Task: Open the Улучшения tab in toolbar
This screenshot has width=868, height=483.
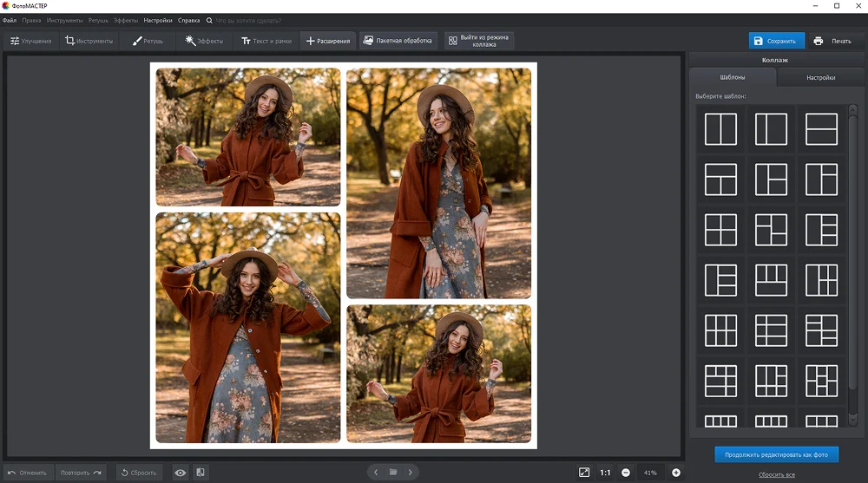Action: tap(31, 41)
